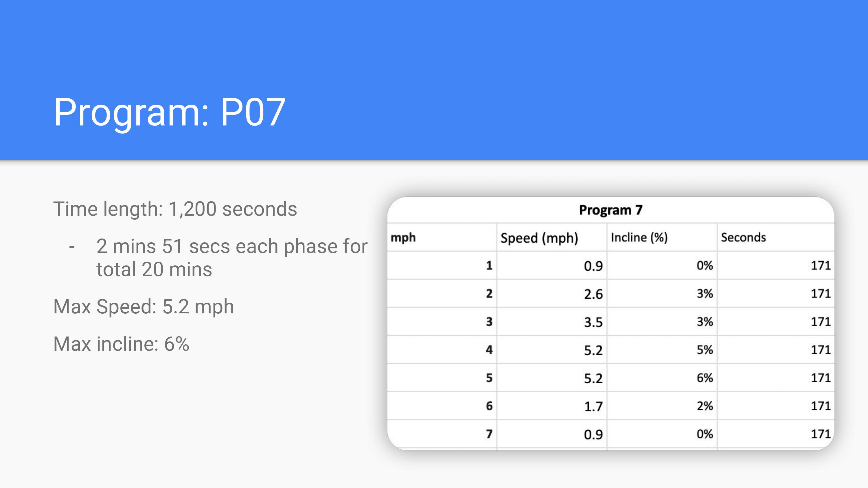
Task: Click the 'Max Speed: 5.2 mph' line
Action: point(144,306)
